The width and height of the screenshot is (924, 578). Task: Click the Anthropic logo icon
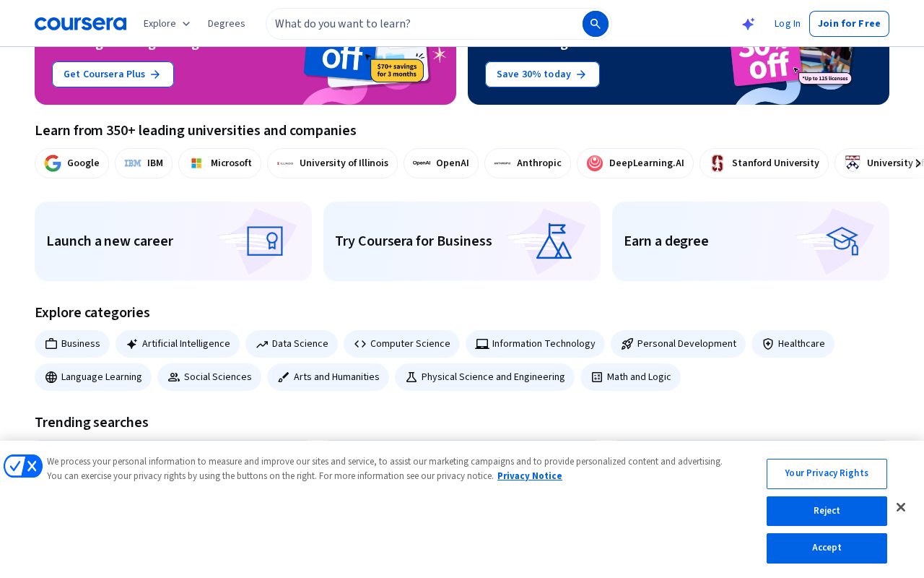point(502,163)
